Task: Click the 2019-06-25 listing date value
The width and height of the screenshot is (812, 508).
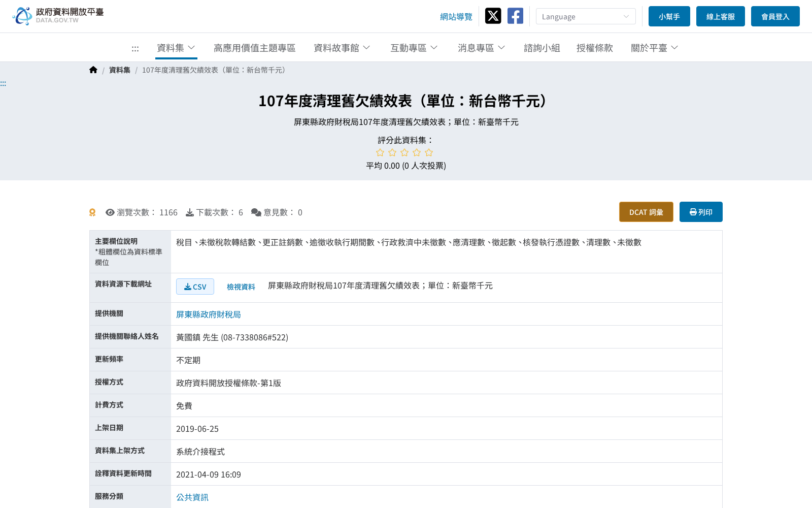Action: tap(197, 429)
